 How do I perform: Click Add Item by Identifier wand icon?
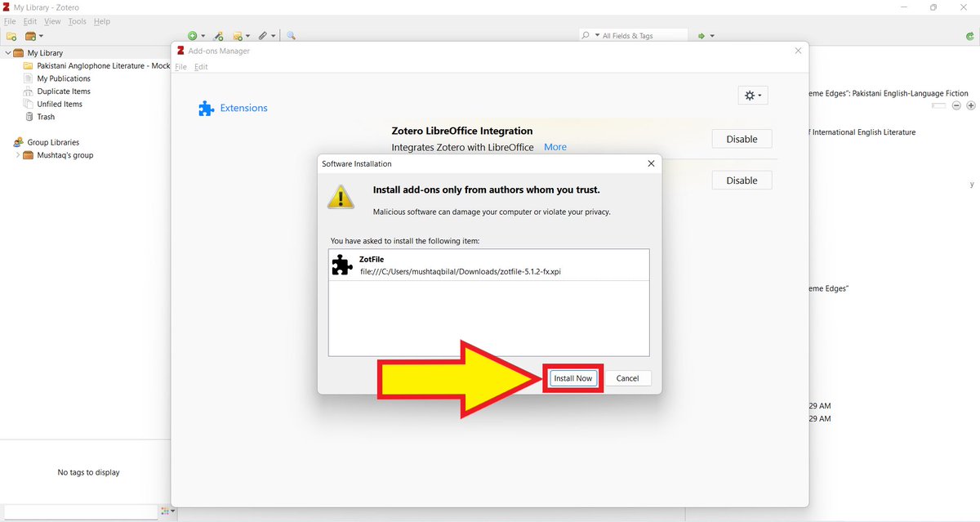219,36
